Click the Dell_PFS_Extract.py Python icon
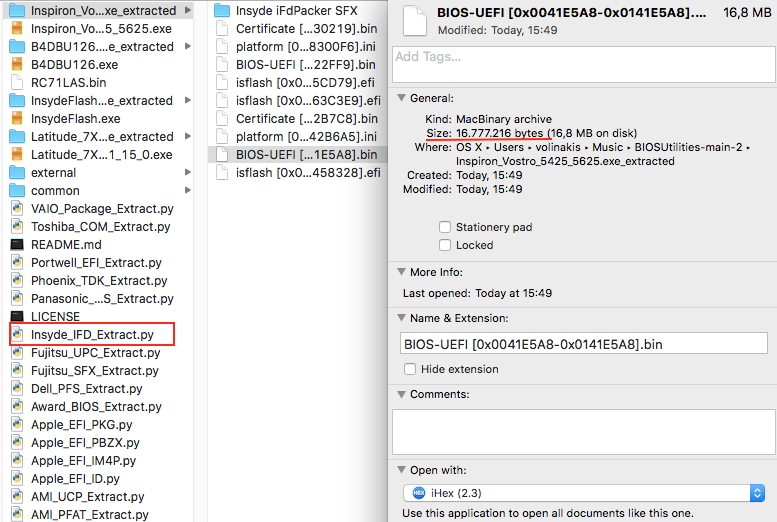 (x=17, y=389)
